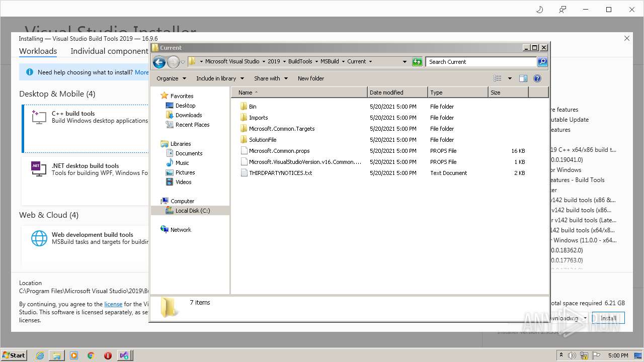Click Microsoft Visual Studio breadcrumb segment

[232, 61]
